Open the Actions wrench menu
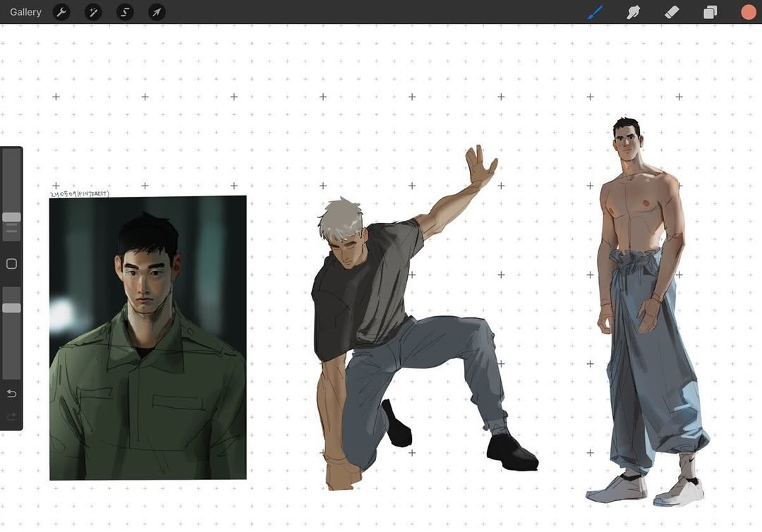 [x=61, y=12]
